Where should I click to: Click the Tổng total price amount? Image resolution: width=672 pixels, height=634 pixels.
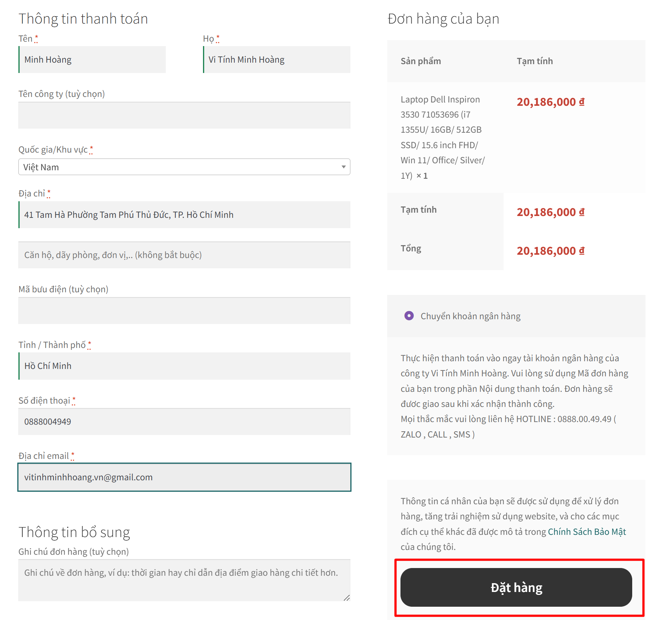pos(550,251)
